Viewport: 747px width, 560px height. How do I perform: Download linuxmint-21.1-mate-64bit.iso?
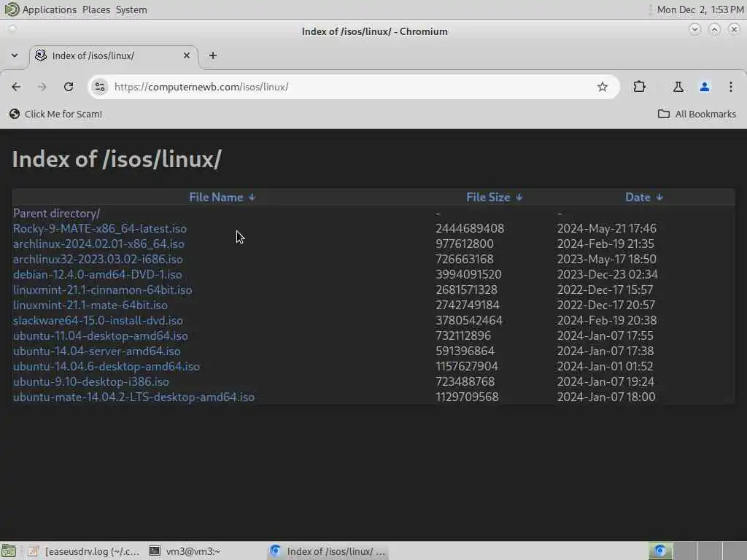[90, 305]
